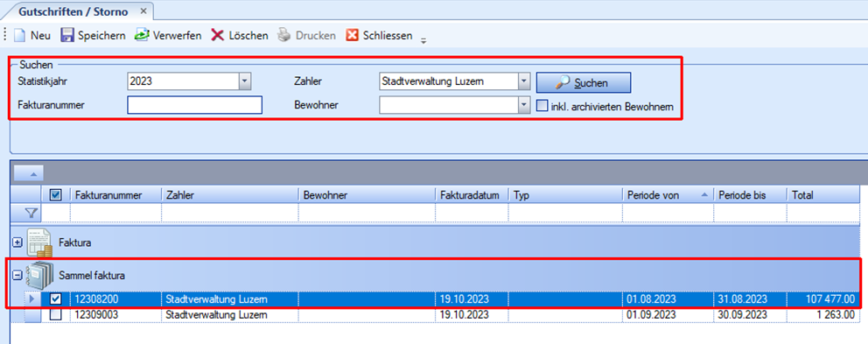Click the Suchen search button
The height and width of the screenshot is (344, 868).
583,83
